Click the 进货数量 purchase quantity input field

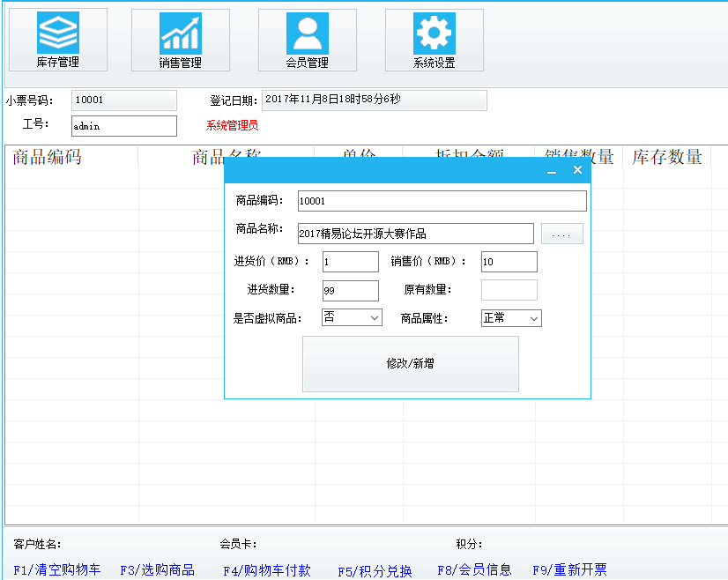pos(350,290)
